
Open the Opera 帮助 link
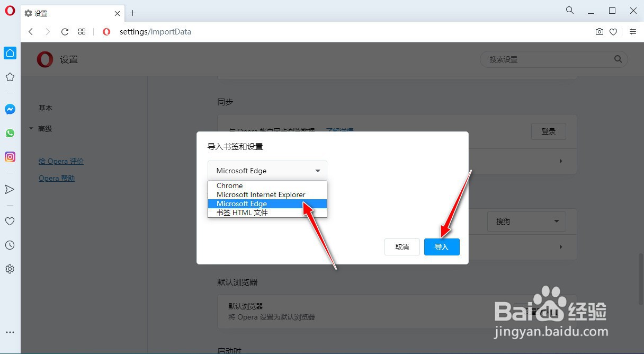tap(57, 178)
